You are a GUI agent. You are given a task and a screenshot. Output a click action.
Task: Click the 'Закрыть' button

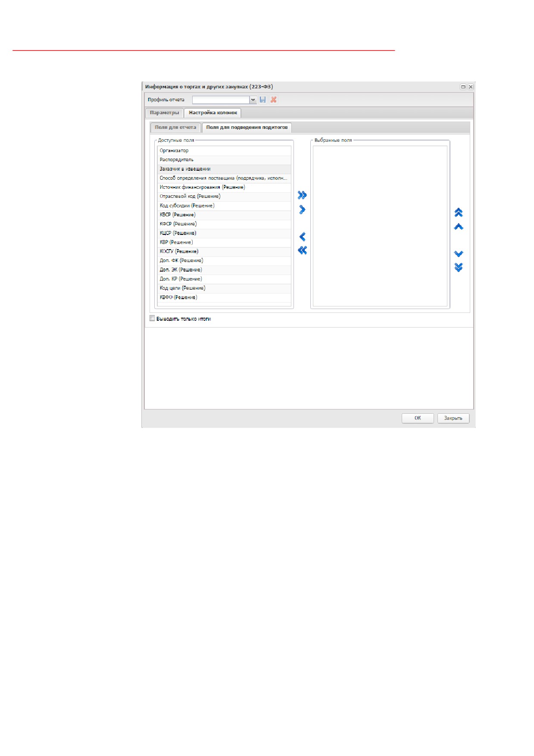click(x=453, y=418)
